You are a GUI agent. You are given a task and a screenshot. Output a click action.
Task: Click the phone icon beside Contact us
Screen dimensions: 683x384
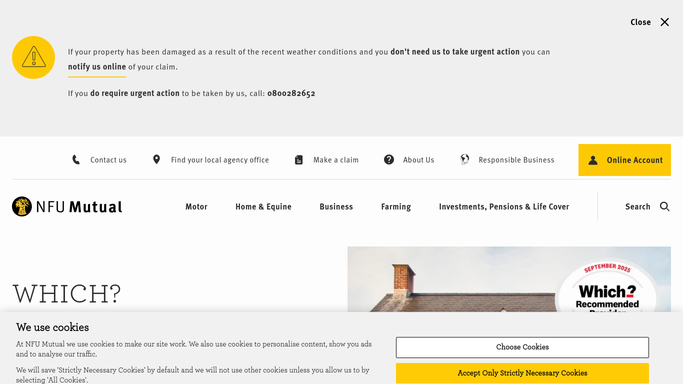click(76, 160)
